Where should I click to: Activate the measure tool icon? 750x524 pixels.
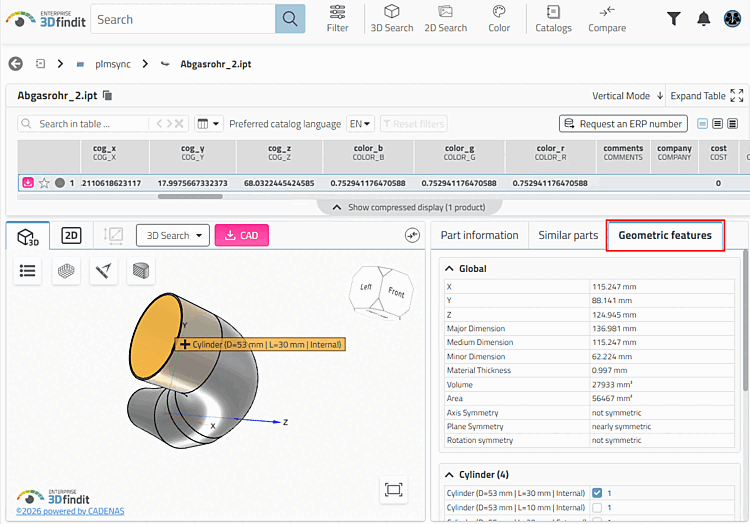(103, 271)
